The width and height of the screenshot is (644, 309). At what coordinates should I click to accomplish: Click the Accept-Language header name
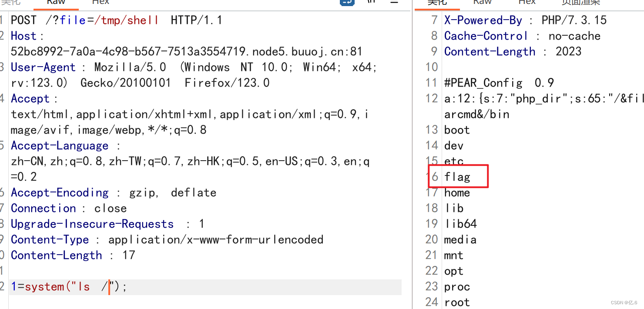tap(60, 145)
